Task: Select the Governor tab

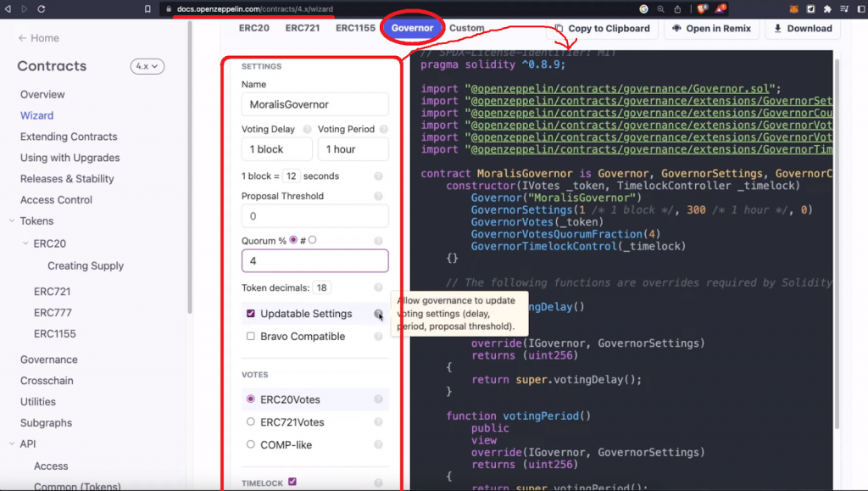Action: tap(413, 28)
